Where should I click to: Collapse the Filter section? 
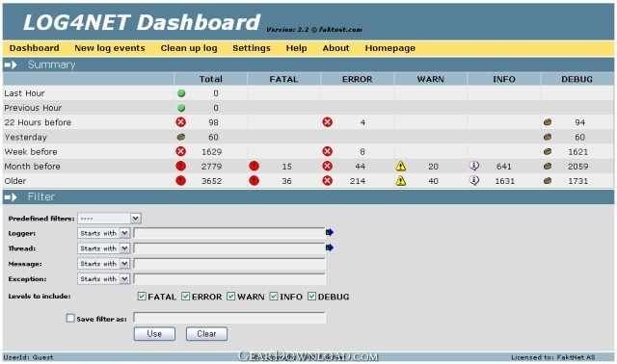coord(11,197)
